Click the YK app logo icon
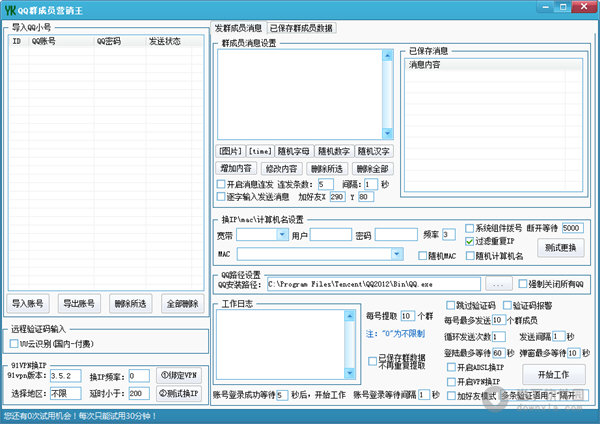The width and height of the screenshot is (600, 424). pos(11,9)
